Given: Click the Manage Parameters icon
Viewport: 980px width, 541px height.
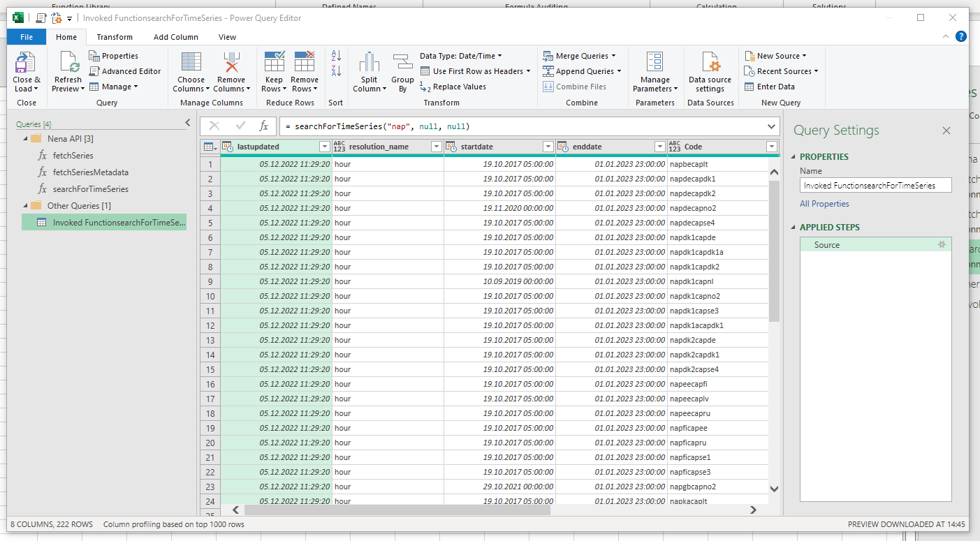Looking at the screenshot, I should (x=654, y=61).
